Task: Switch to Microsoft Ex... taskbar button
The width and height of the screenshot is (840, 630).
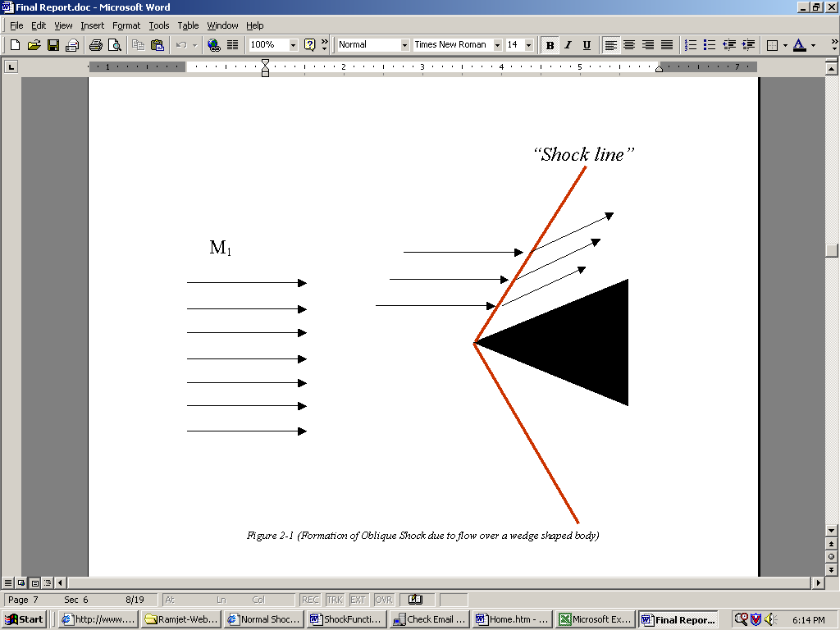Action: [x=596, y=619]
